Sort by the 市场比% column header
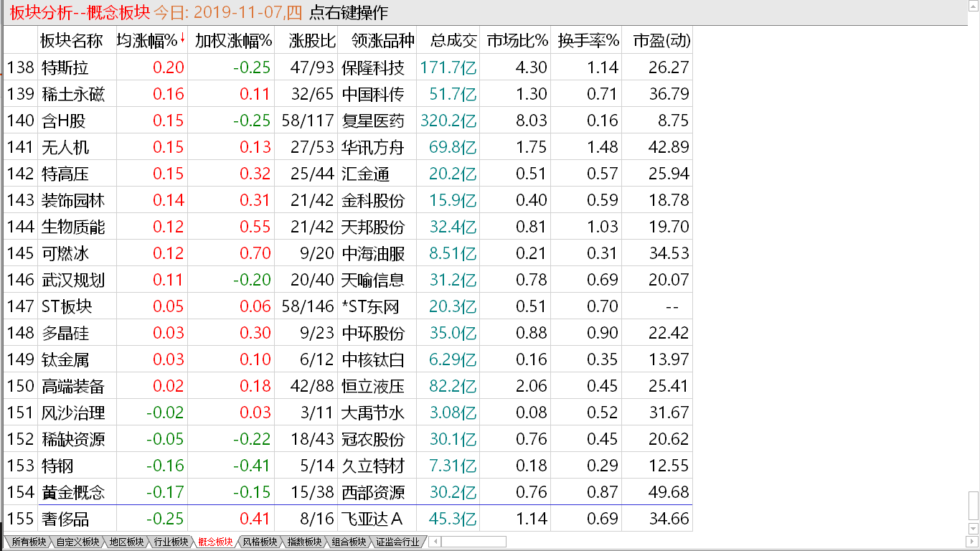This screenshot has height=551, width=980. 517,41
